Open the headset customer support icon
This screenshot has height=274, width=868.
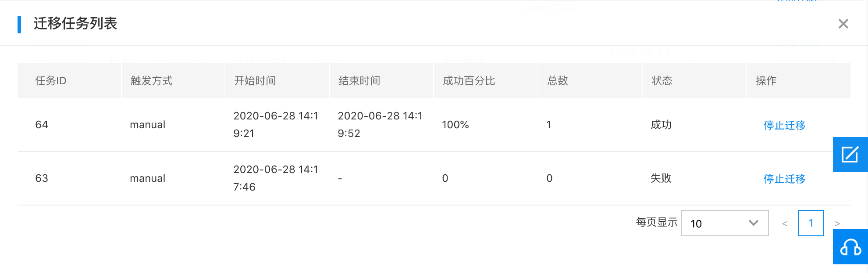[x=850, y=247]
